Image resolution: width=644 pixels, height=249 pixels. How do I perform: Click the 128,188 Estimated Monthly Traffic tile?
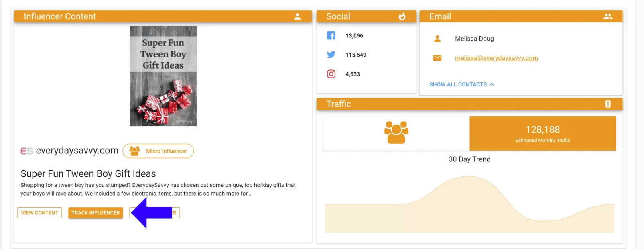(x=542, y=134)
